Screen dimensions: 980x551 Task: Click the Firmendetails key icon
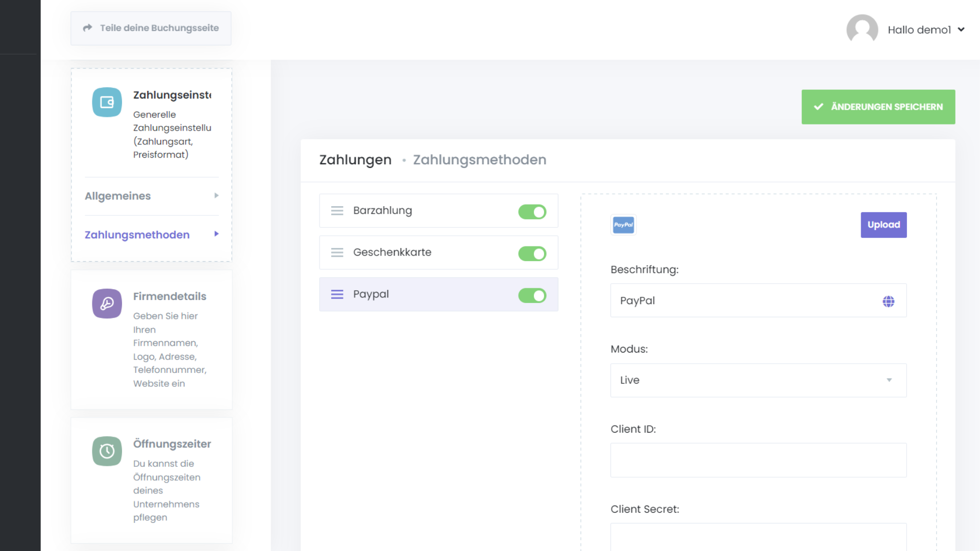(107, 304)
